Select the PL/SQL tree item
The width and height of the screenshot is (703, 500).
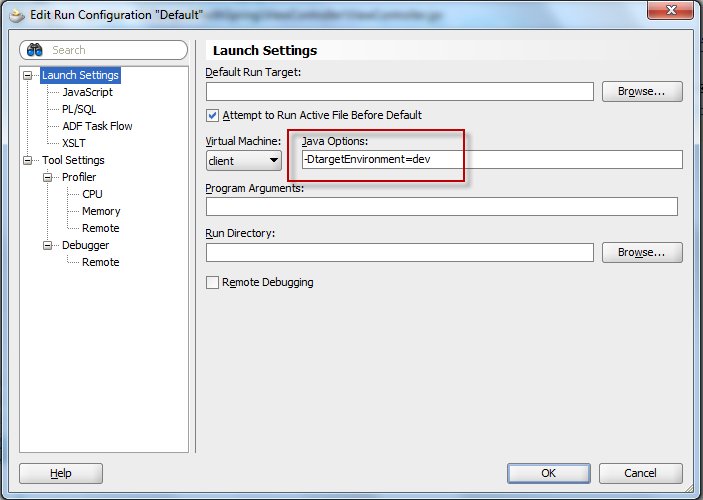tap(79, 109)
